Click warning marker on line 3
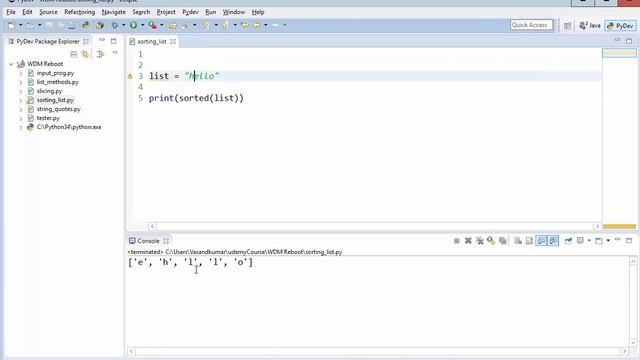Image resolution: width=640 pixels, height=360 pixels. pyautogui.click(x=130, y=76)
